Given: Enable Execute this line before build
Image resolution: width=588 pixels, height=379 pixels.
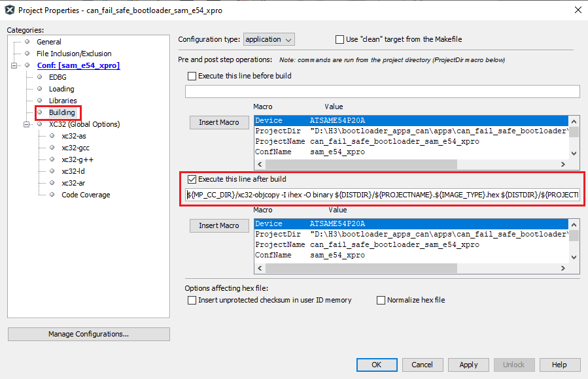Looking at the screenshot, I should point(192,75).
